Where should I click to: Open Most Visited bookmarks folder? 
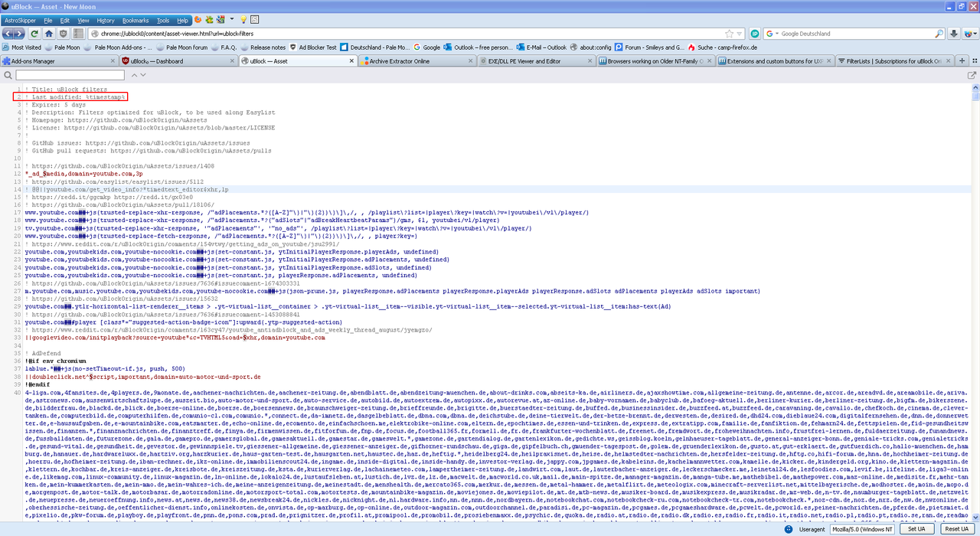pyautogui.click(x=21, y=47)
